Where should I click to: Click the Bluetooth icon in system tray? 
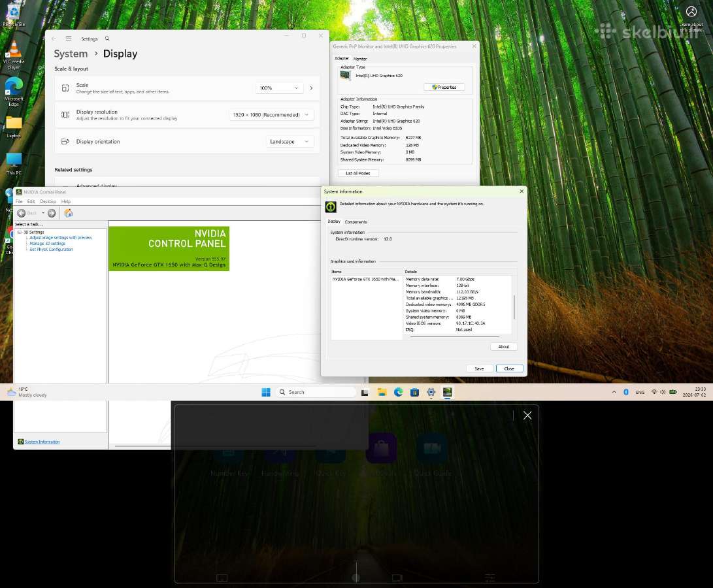point(625,392)
